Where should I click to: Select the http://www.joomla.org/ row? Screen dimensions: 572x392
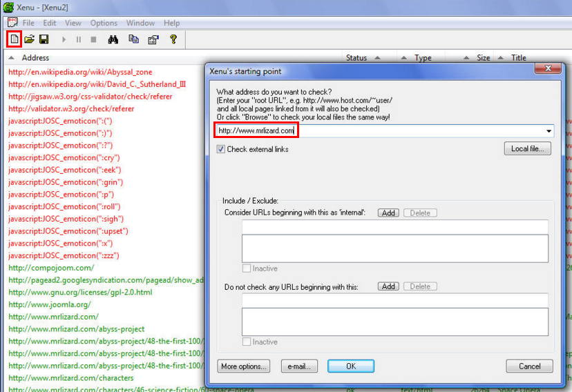tap(50, 304)
